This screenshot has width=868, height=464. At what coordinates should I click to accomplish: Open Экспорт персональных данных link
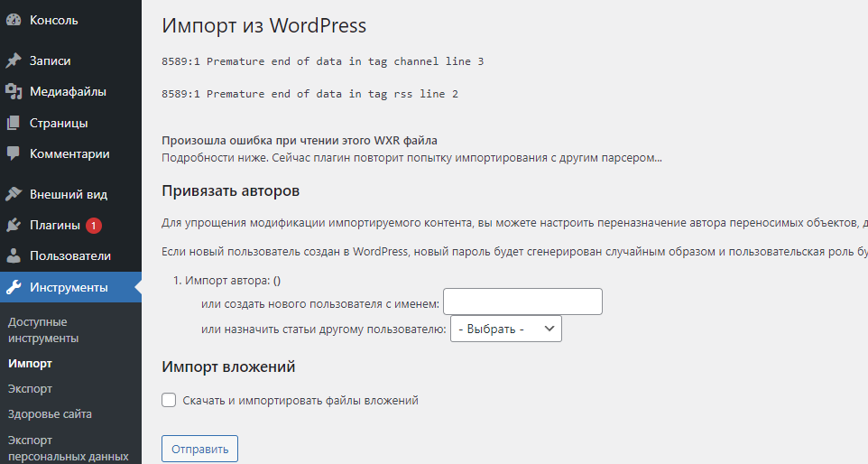[68, 449]
